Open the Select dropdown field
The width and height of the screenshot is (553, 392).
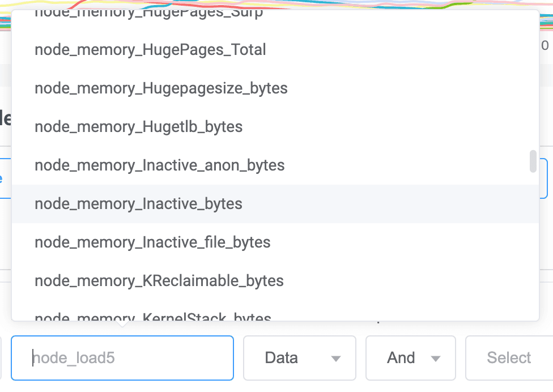click(509, 358)
